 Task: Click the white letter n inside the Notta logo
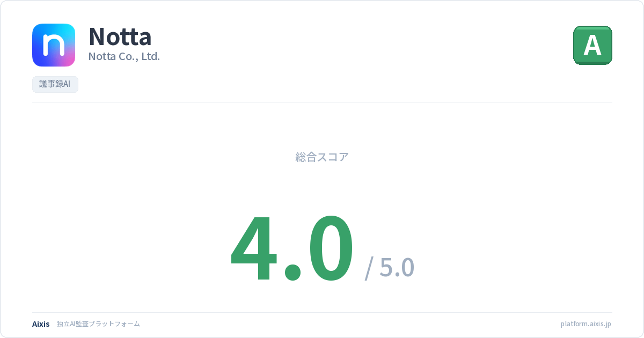pos(54,46)
